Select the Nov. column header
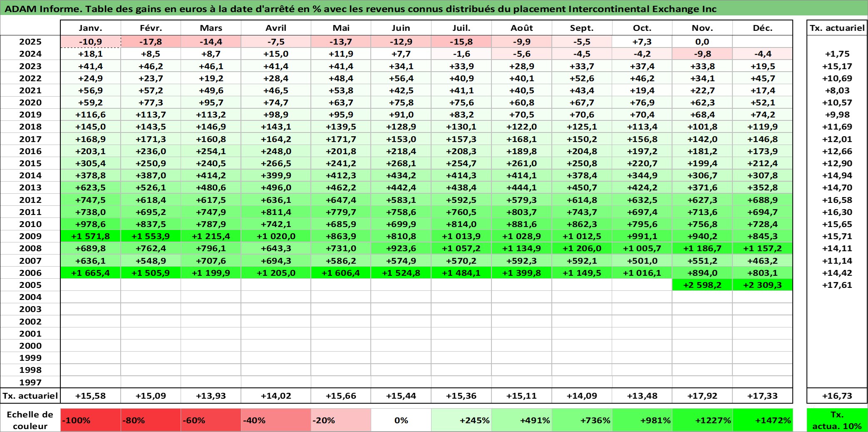The image size is (868, 432). click(x=702, y=28)
